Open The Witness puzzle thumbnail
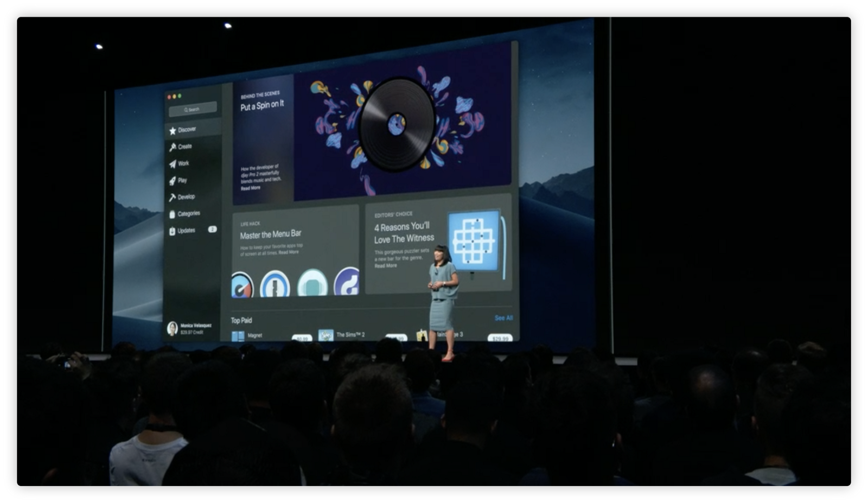The height and width of the screenshot is (503, 868). click(474, 240)
